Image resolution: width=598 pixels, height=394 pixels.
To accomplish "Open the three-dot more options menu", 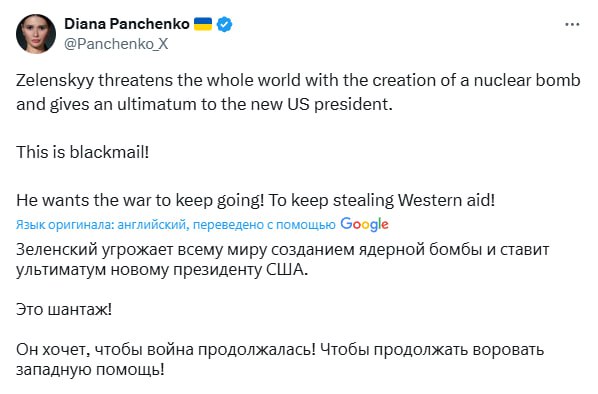I will 572,24.
